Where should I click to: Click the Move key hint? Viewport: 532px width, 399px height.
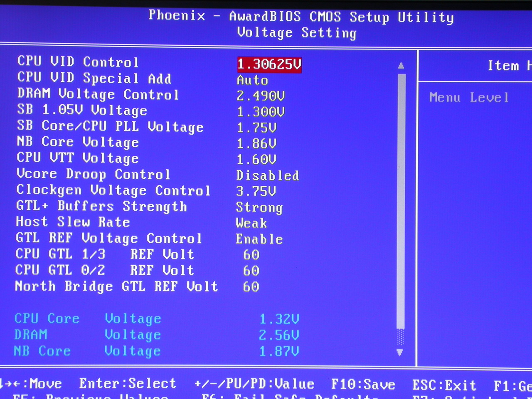tap(31, 383)
